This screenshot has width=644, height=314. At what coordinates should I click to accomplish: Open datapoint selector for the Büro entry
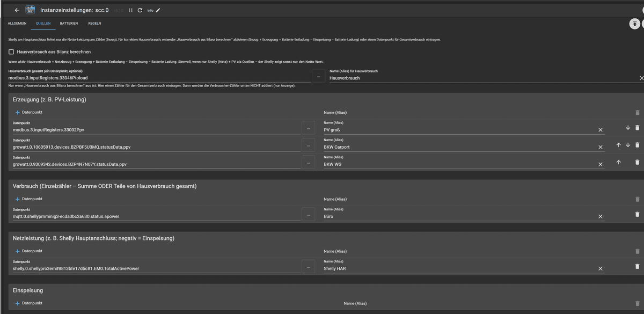[x=309, y=214]
